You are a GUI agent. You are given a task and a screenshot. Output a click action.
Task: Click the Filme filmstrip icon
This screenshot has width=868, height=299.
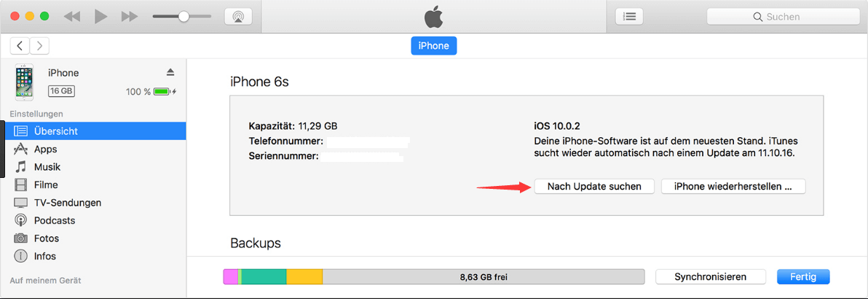click(x=20, y=185)
